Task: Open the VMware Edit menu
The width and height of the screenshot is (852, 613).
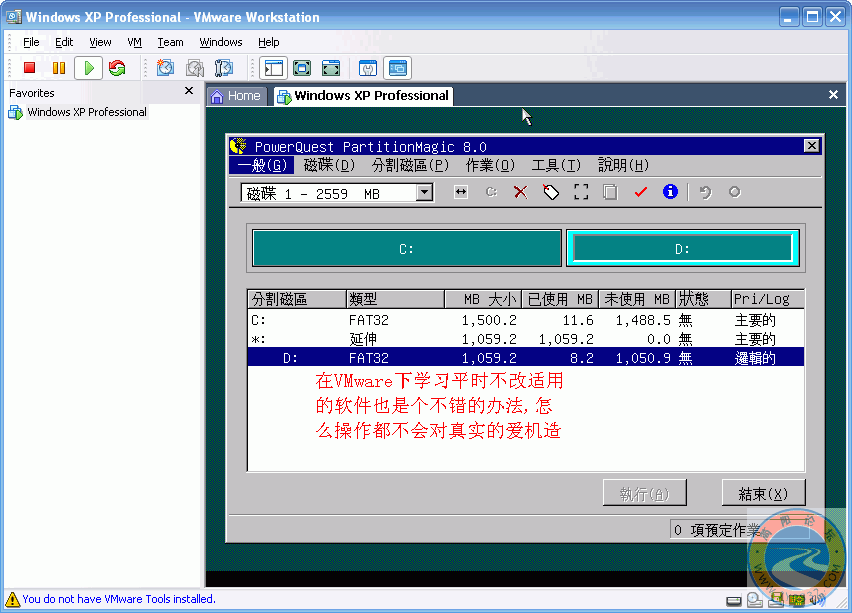Action: [64, 42]
